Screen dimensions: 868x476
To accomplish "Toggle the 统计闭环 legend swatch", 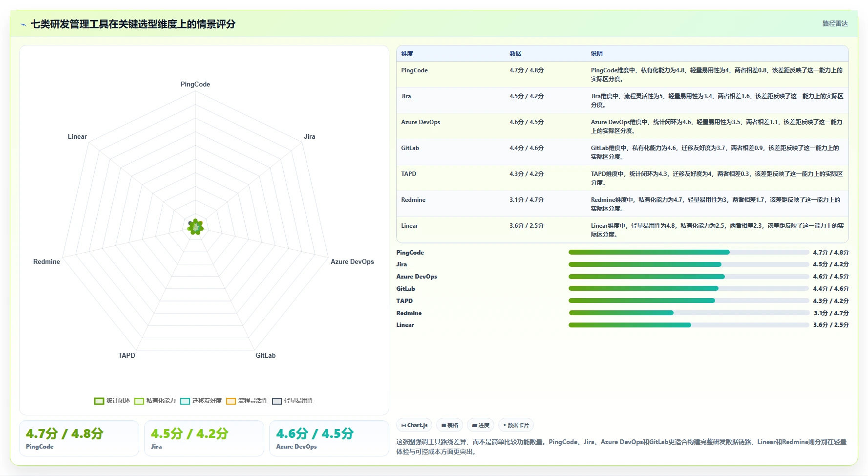I will pyautogui.click(x=99, y=401).
